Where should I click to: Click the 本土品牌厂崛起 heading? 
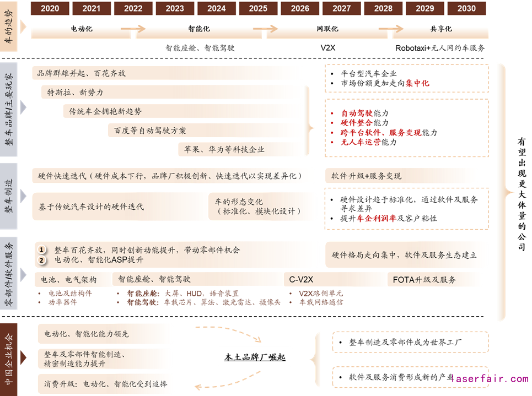[x=255, y=357]
